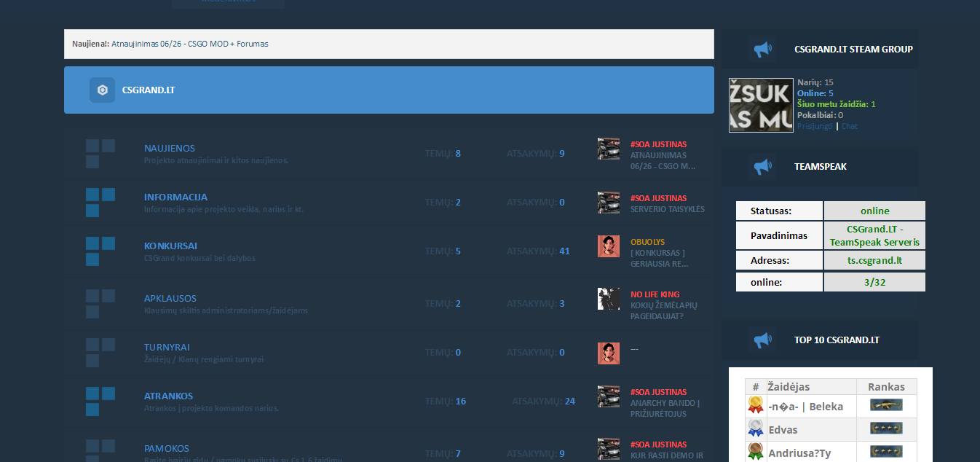The image size is (980, 462).
Task: Click the CSGRAND.LT category hexagon icon
Action: pos(102,90)
